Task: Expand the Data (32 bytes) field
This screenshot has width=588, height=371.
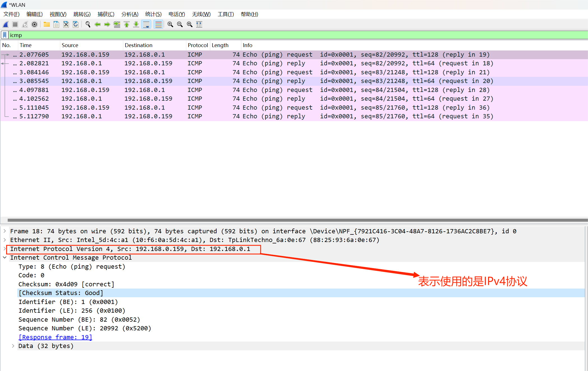Action: [13, 346]
